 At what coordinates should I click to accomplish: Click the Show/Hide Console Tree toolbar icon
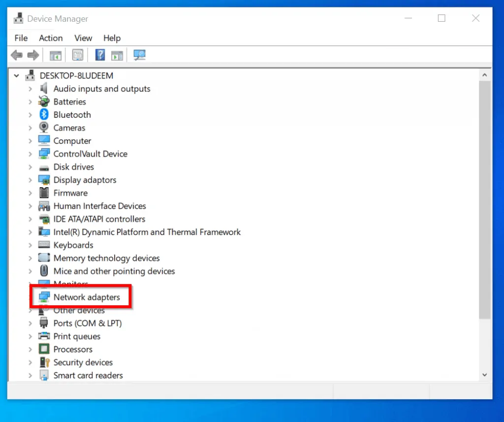click(55, 55)
